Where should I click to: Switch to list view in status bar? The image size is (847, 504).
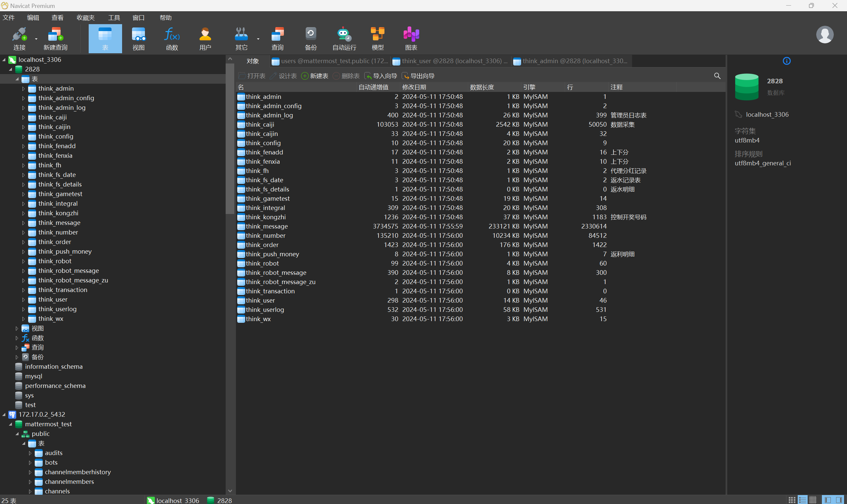[x=802, y=500]
